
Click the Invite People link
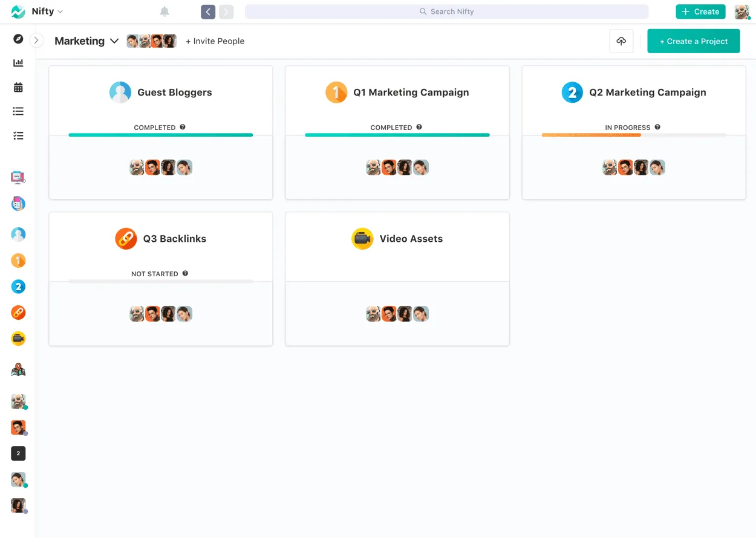pos(215,41)
